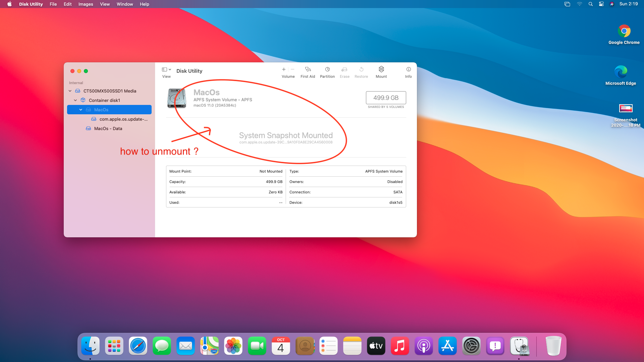Open Spotlight search in the menu bar
Screen dimensions: 644x362
[x=591, y=4]
